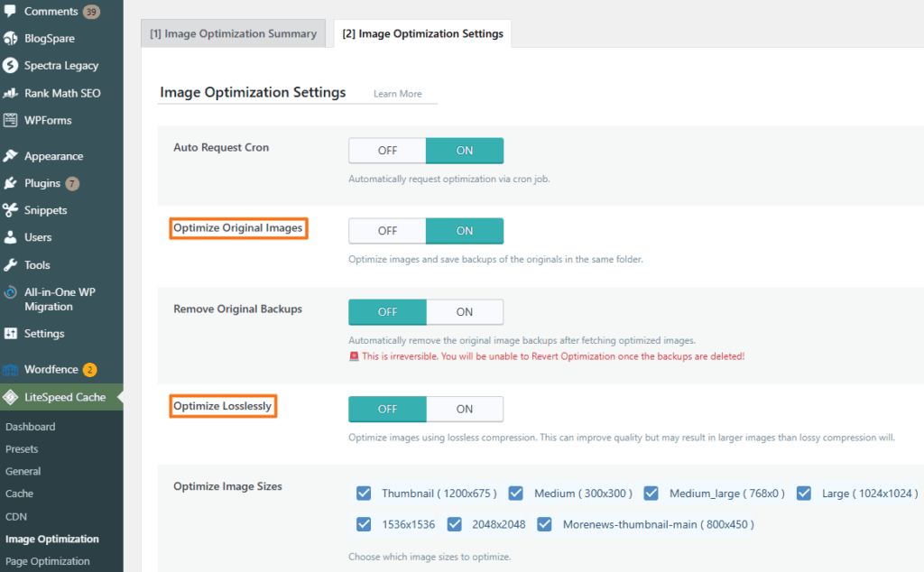The width and height of the screenshot is (924, 572).
Task: Open the Image Optimization submenu item
Action: click(52, 539)
